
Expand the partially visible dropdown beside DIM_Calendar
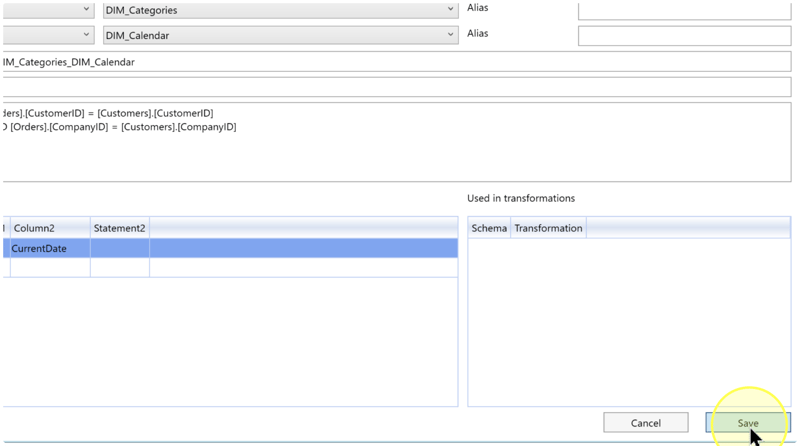click(x=48, y=35)
